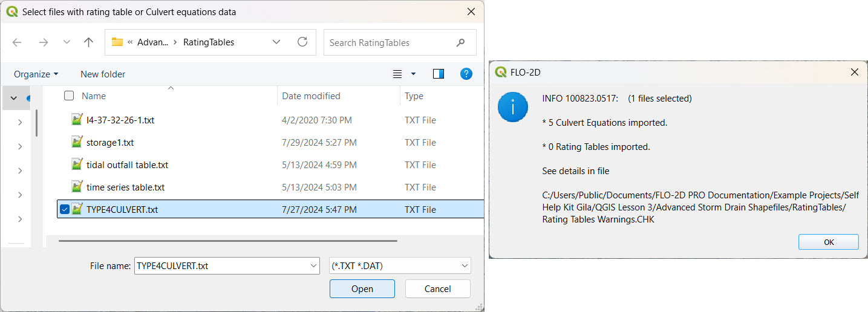Click New folder in the toolbar

click(103, 74)
